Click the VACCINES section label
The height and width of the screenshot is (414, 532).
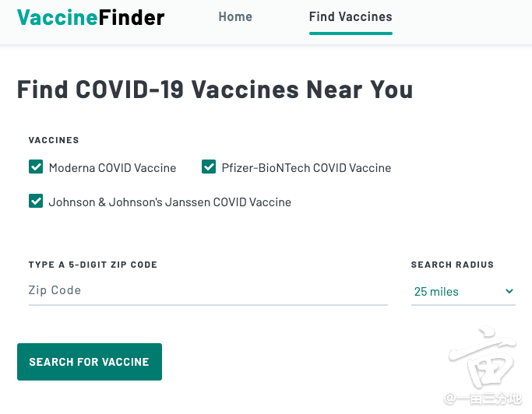[54, 140]
